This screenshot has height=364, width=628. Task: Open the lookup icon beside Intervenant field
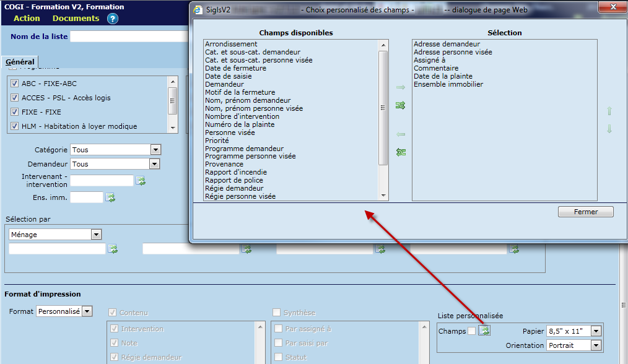(141, 181)
